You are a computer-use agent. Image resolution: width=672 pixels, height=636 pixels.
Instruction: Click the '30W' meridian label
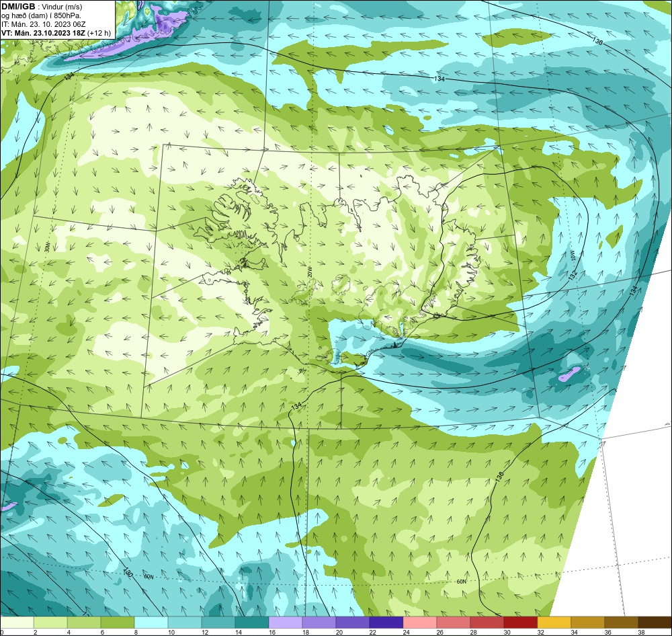tap(47, 247)
